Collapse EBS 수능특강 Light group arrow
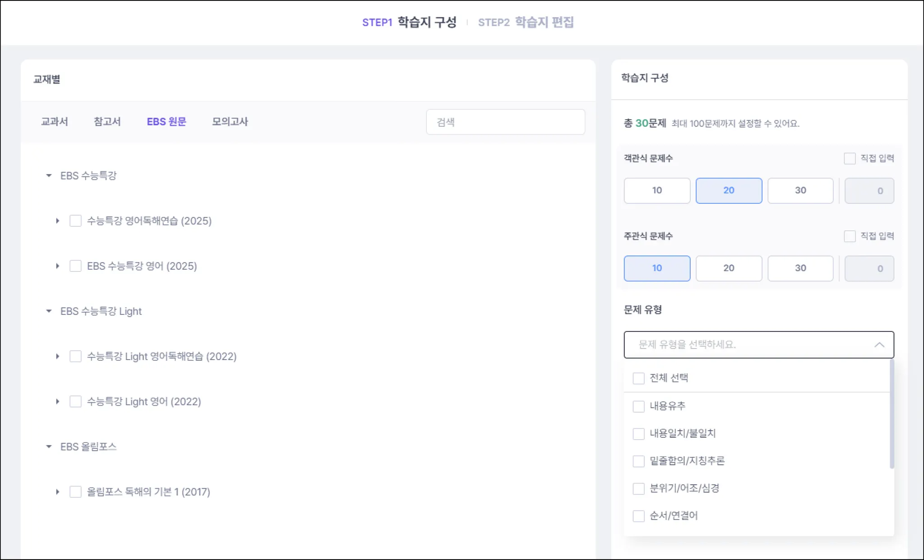 (49, 311)
